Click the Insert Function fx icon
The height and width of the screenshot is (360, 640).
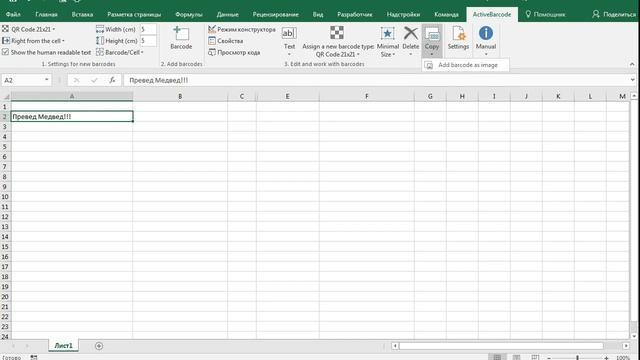pyautogui.click(x=112, y=80)
